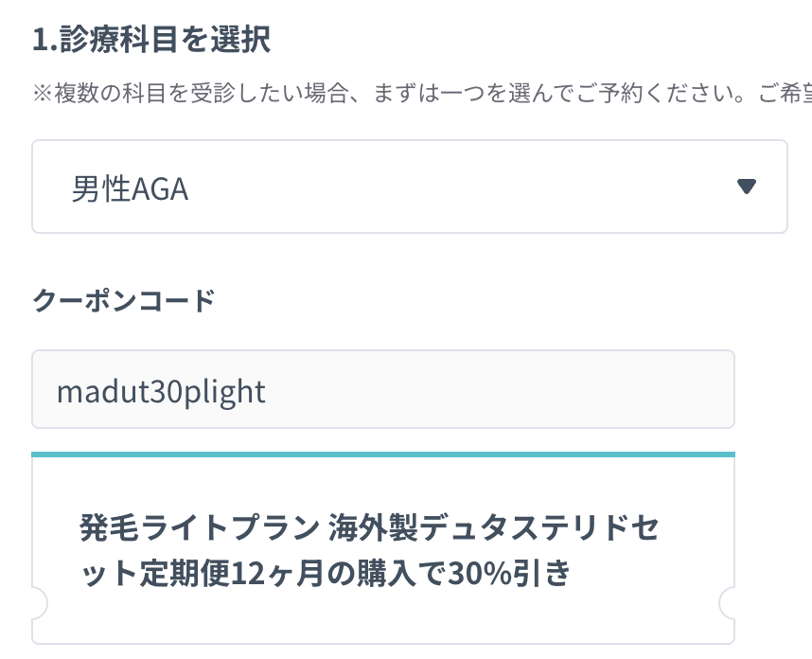812x659 pixels.
Task: Click the クーポンコード label
Action: point(124,300)
